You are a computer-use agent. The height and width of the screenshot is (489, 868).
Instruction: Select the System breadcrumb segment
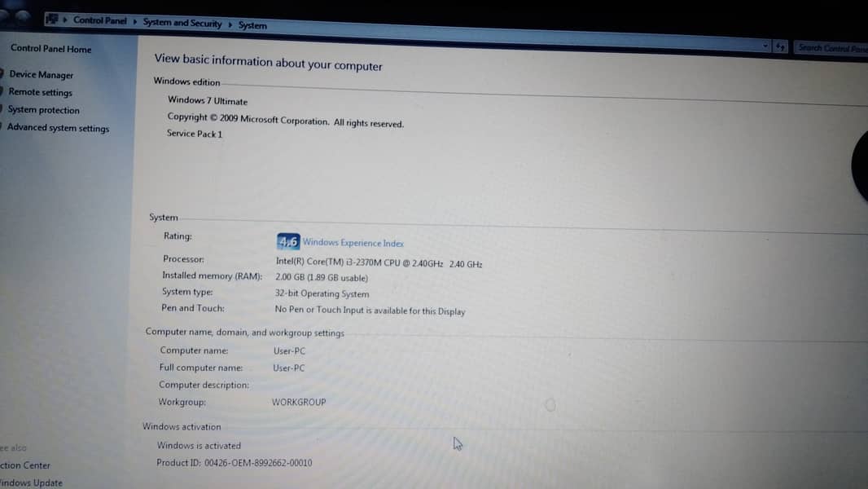pyautogui.click(x=252, y=25)
